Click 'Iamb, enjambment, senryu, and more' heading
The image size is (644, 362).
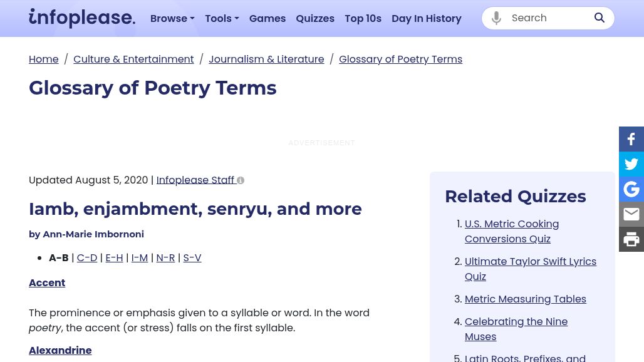[195, 209]
